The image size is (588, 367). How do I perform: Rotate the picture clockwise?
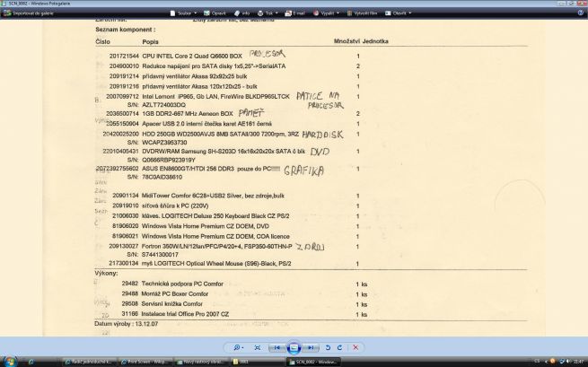pos(339,347)
